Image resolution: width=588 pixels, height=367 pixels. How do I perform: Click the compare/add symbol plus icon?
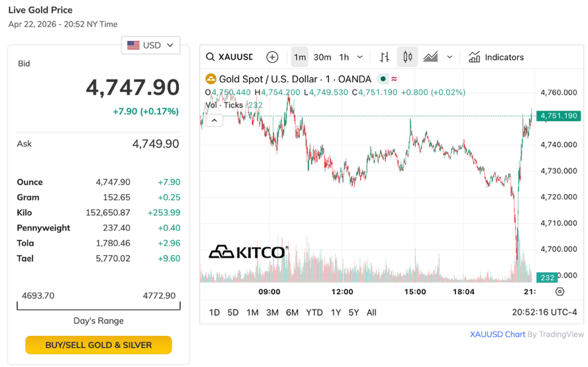click(x=272, y=57)
